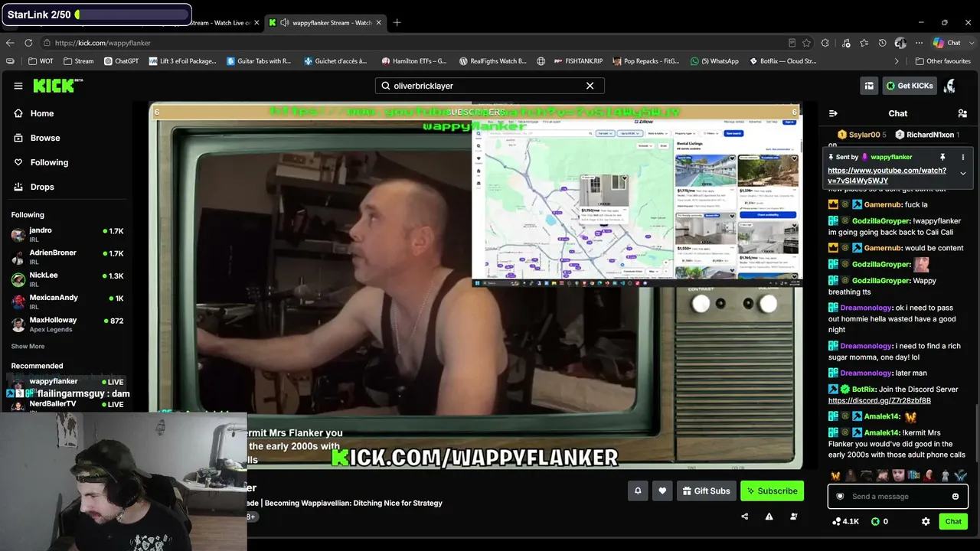This screenshot has width=980, height=551.
Task: Toggle follow heart for wappyflanker
Action: 662,491
